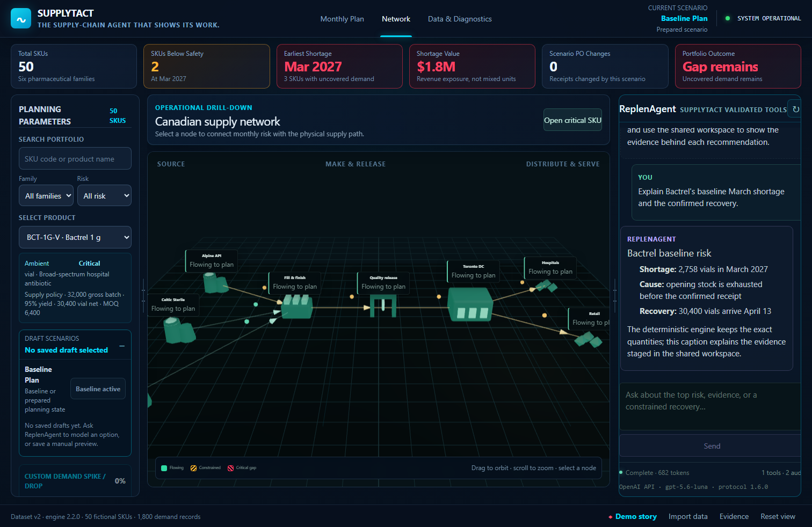Switch to the Data & Diagnostics tab

tap(460, 19)
